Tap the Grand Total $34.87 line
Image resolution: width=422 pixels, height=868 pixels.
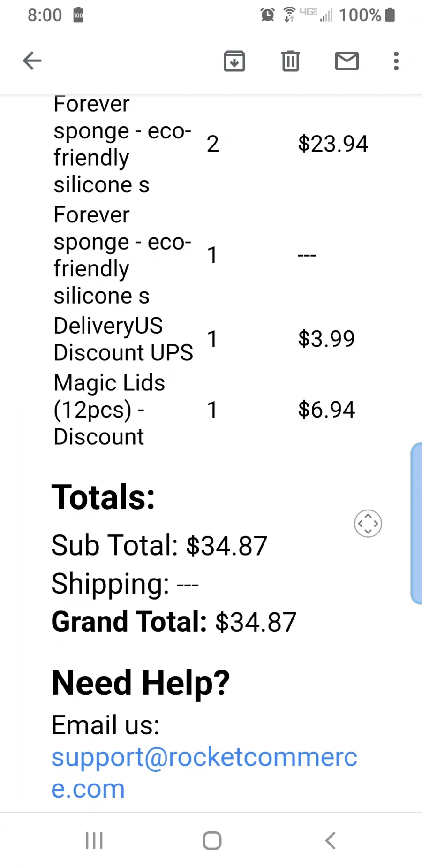pyautogui.click(x=174, y=622)
